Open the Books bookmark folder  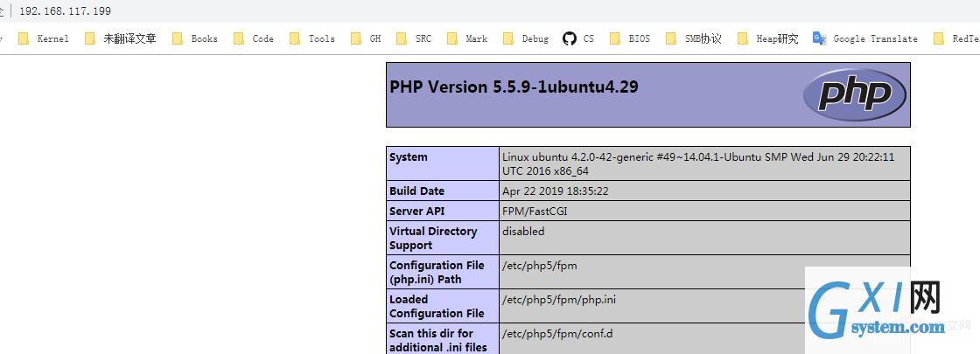pyautogui.click(x=195, y=38)
